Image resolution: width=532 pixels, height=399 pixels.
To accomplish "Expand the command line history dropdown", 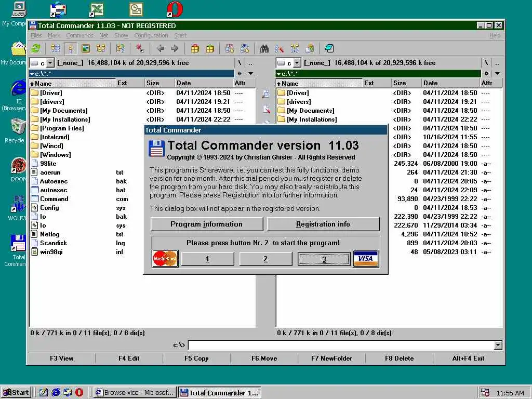I will click(498, 345).
